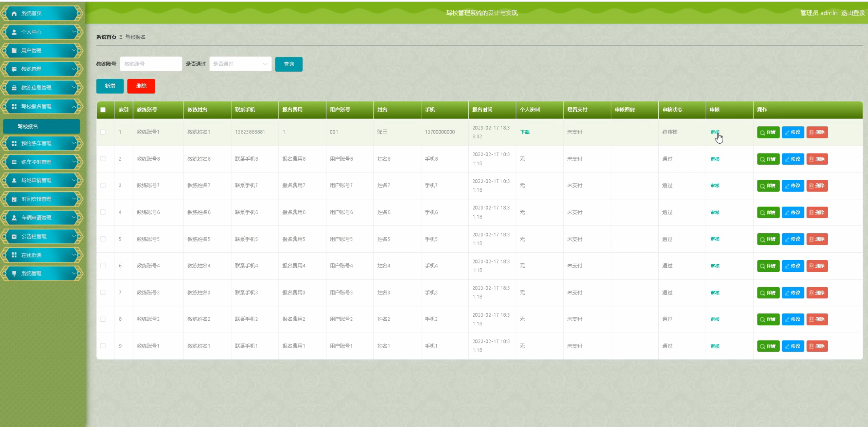Click the grid icon beside 预约练车管理

(x=14, y=143)
